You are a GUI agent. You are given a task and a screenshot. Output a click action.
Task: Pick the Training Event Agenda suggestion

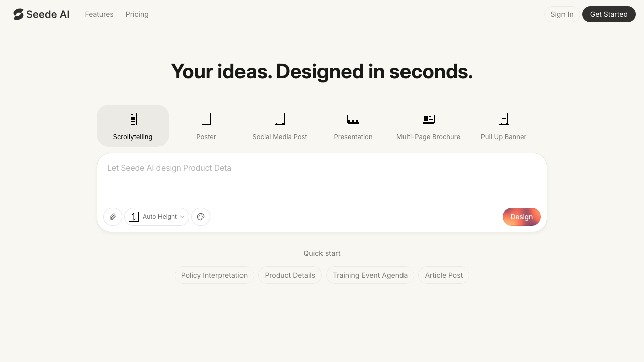click(370, 275)
